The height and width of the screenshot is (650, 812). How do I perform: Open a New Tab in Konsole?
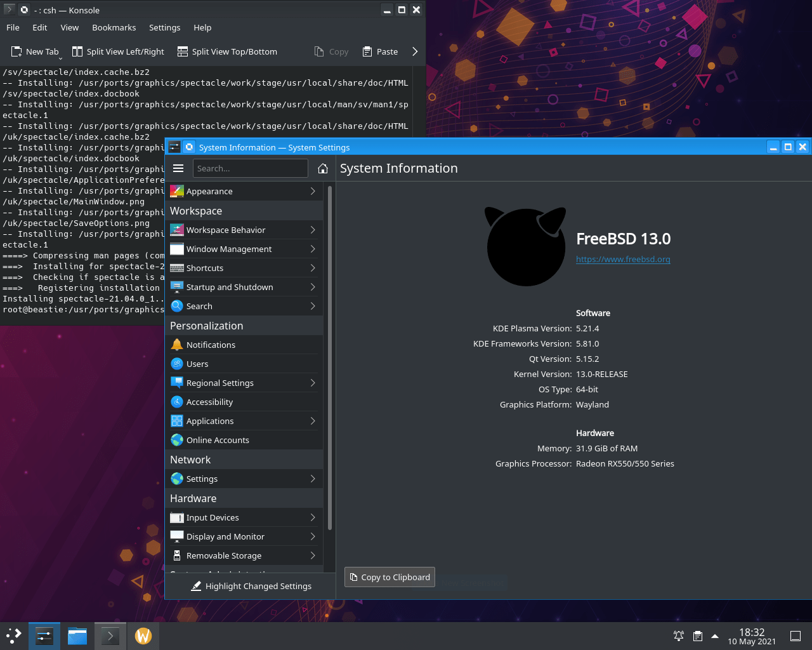[x=36, y=51]
